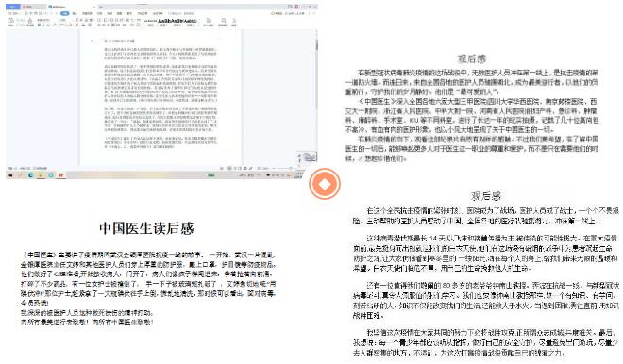Open the Windows Start menu
The width and height of the screenshot is (623, 364).
(x=10, y=175)
